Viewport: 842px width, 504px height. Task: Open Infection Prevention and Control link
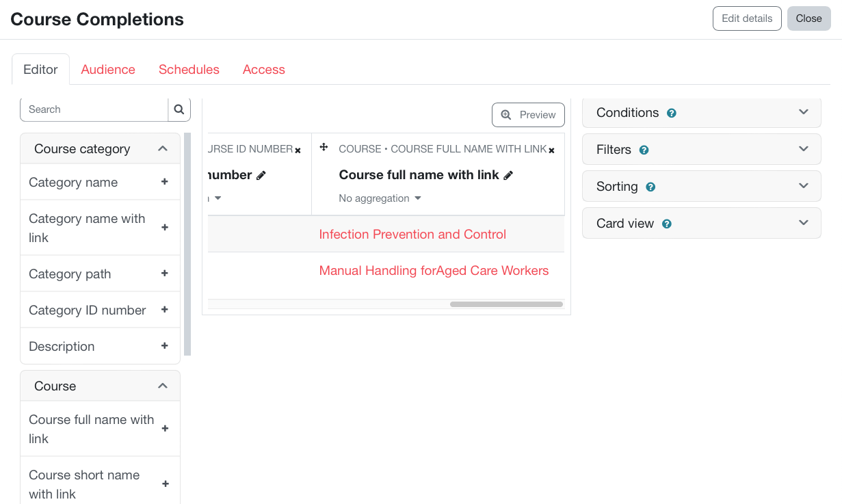point(412,235)
